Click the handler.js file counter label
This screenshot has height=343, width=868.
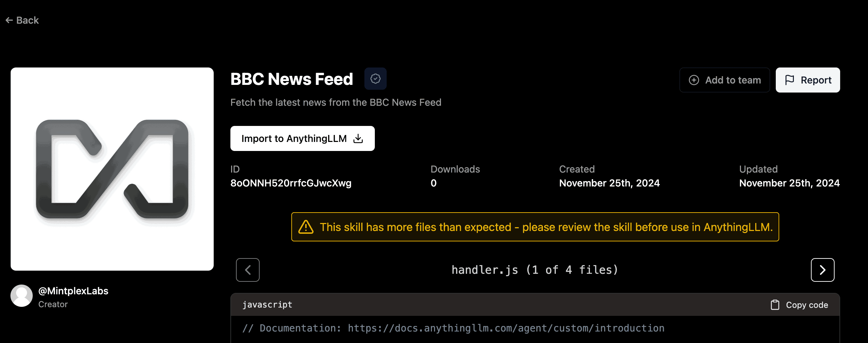(535, 270)
